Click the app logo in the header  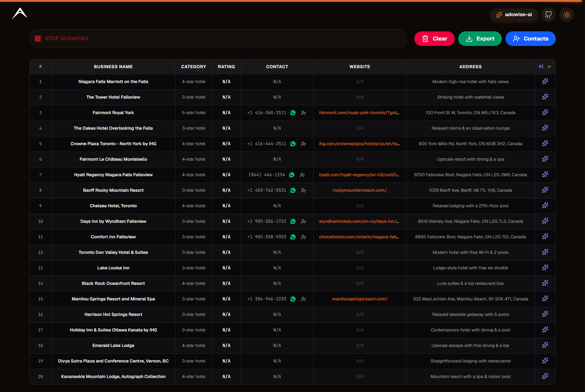point(19,14)
